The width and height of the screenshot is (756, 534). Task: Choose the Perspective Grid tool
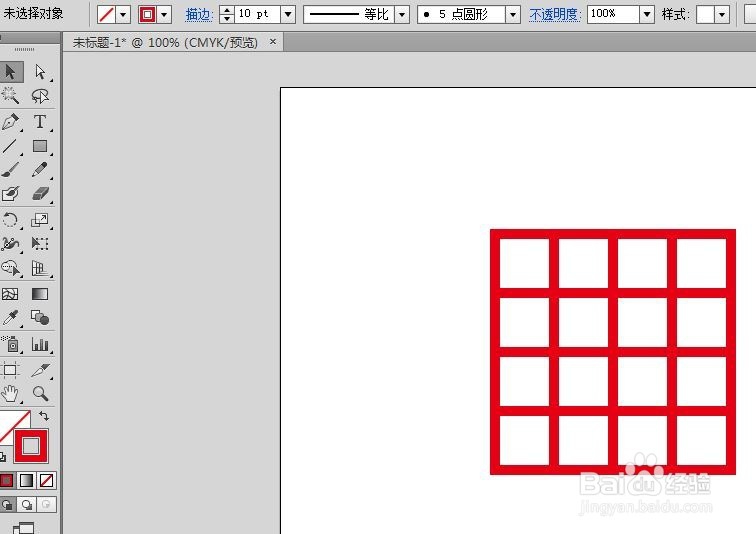point(40,268)
